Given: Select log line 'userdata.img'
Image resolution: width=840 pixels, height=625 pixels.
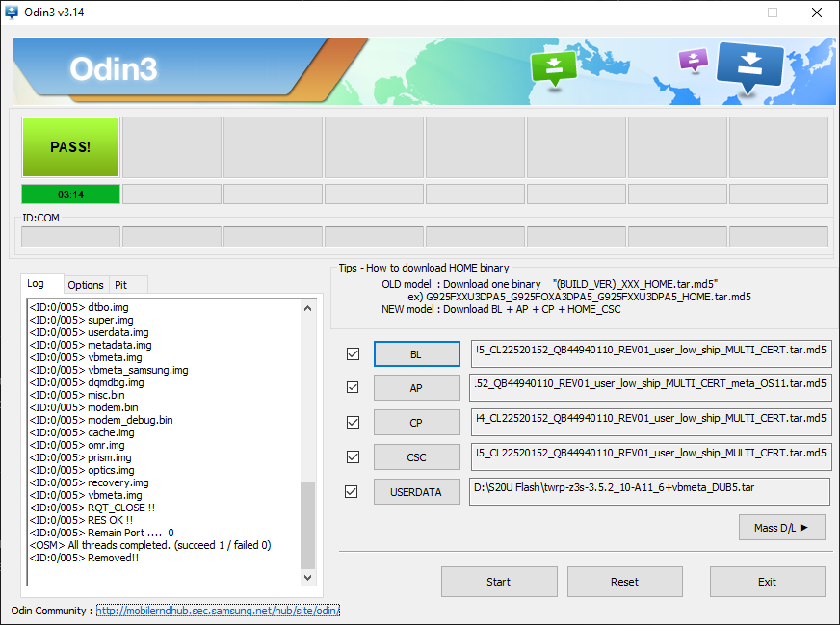Looking at the screenshot, I should click(89, 332).
